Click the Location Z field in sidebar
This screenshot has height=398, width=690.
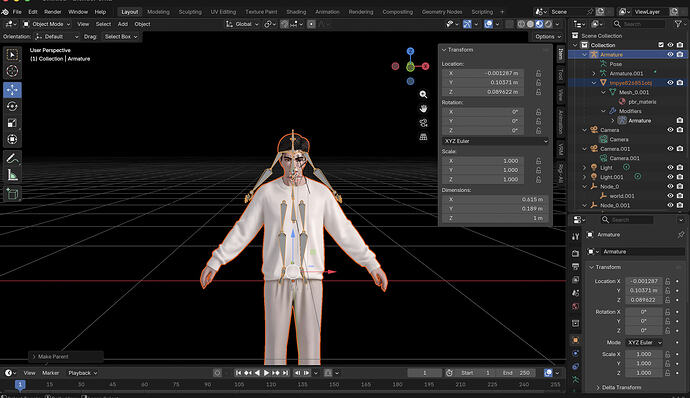tap(483, 92)
